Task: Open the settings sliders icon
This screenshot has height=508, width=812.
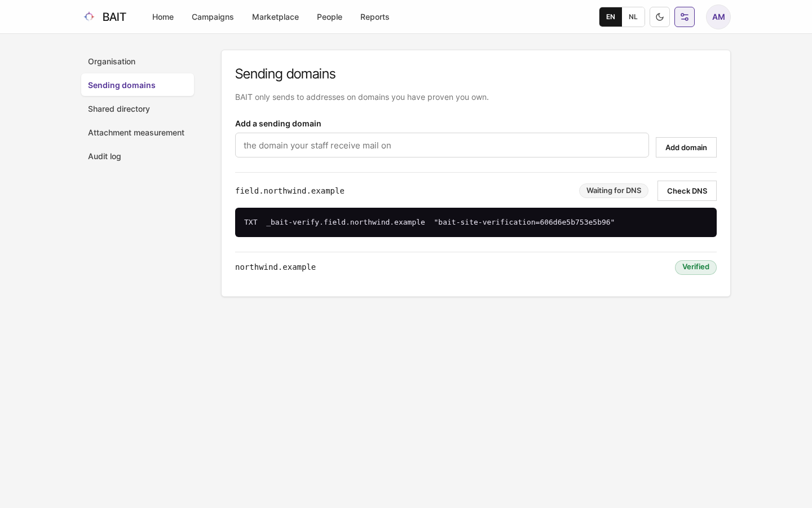Action: tap(685, 17)
